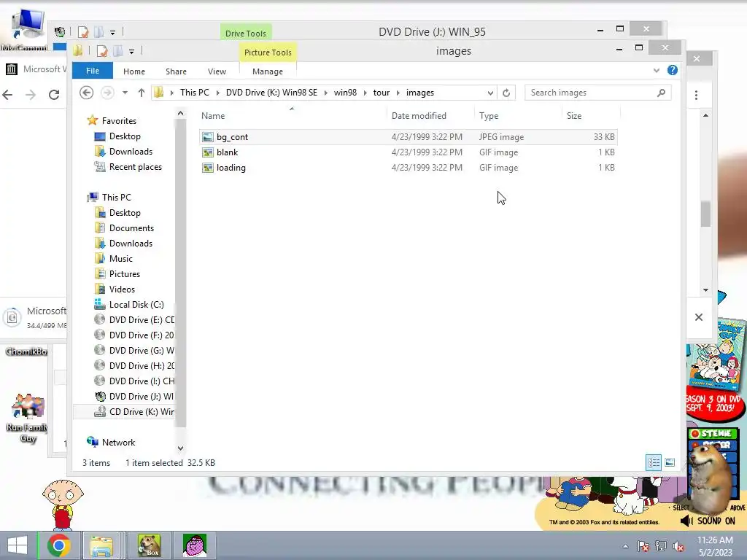Open Downloads under Favorites
This screenshot has width=747, height=560.
pos(131,152)
